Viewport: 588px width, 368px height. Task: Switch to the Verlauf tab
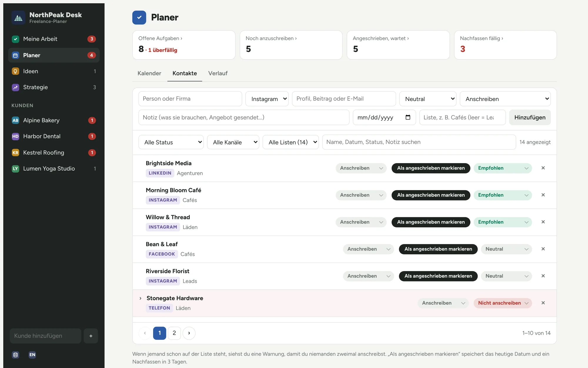(x=218, y=73)
